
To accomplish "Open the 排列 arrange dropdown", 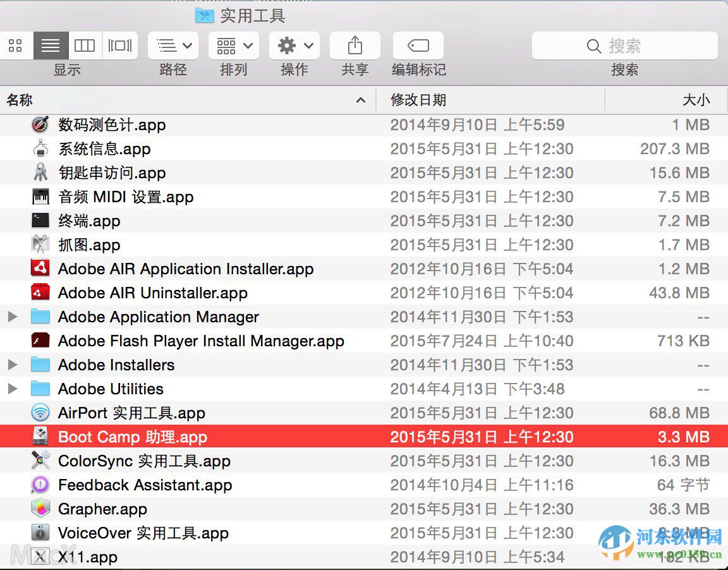I will click(233, 45).
